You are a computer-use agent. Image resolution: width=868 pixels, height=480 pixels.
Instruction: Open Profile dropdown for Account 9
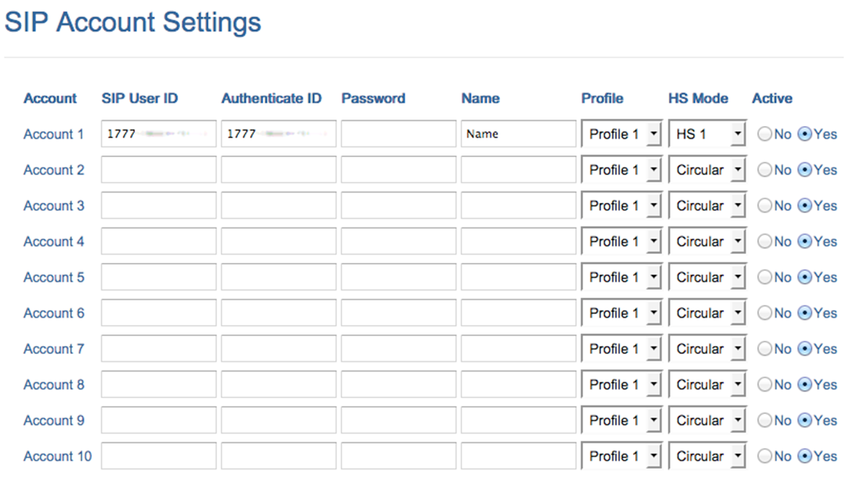pyautogui.click(x=621, y=421)
